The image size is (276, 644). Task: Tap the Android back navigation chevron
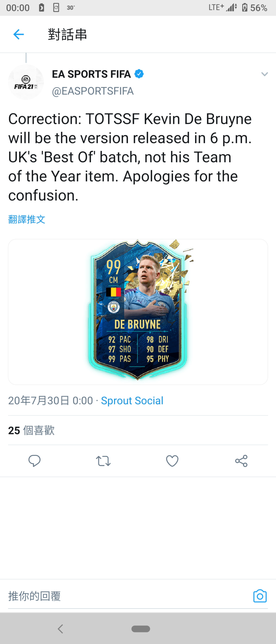point(60,629)
